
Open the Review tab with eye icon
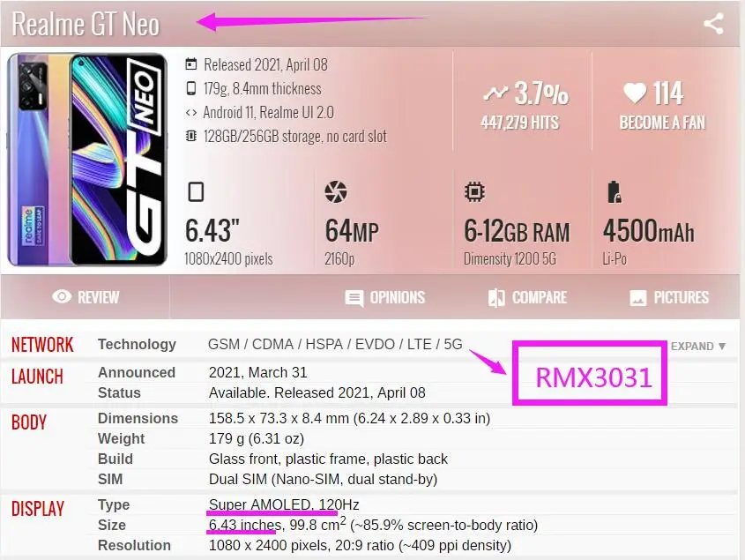click(x=86, y=297)
